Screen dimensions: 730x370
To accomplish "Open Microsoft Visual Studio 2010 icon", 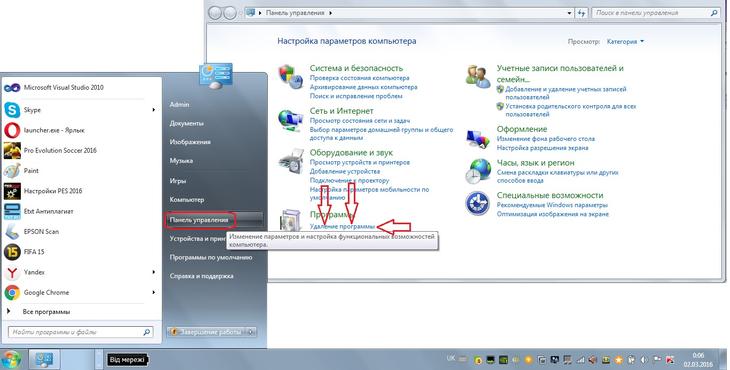I will click(12, 87).
